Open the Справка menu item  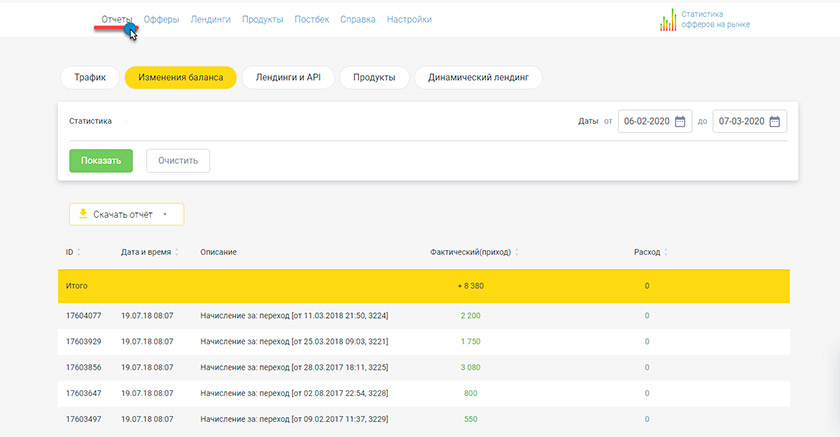pos(358,19)
